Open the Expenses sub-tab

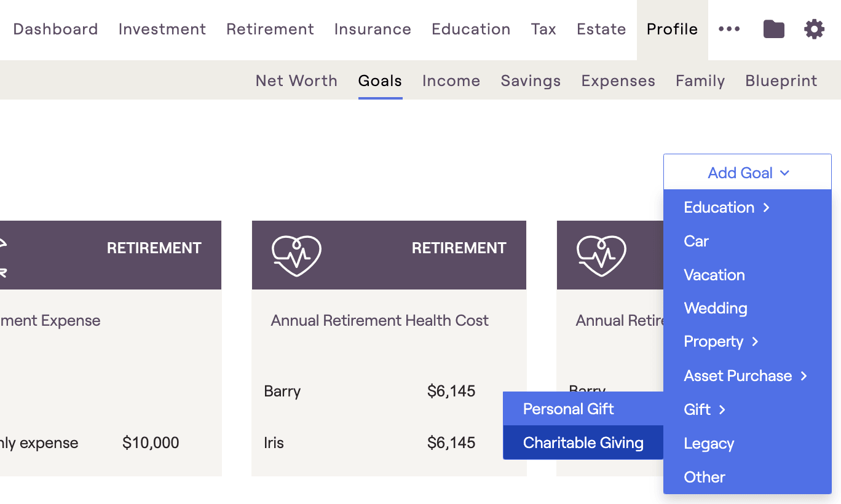coord(618,81)
